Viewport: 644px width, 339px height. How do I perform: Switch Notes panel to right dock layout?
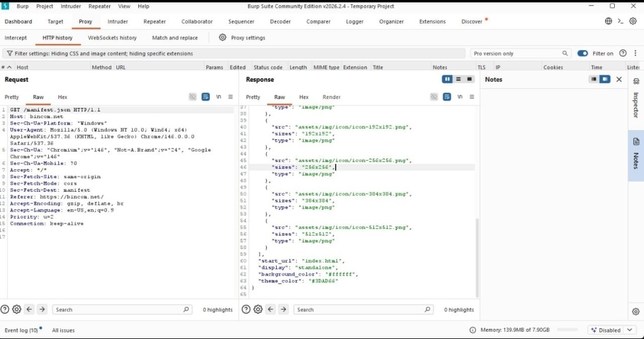point(605,79)
